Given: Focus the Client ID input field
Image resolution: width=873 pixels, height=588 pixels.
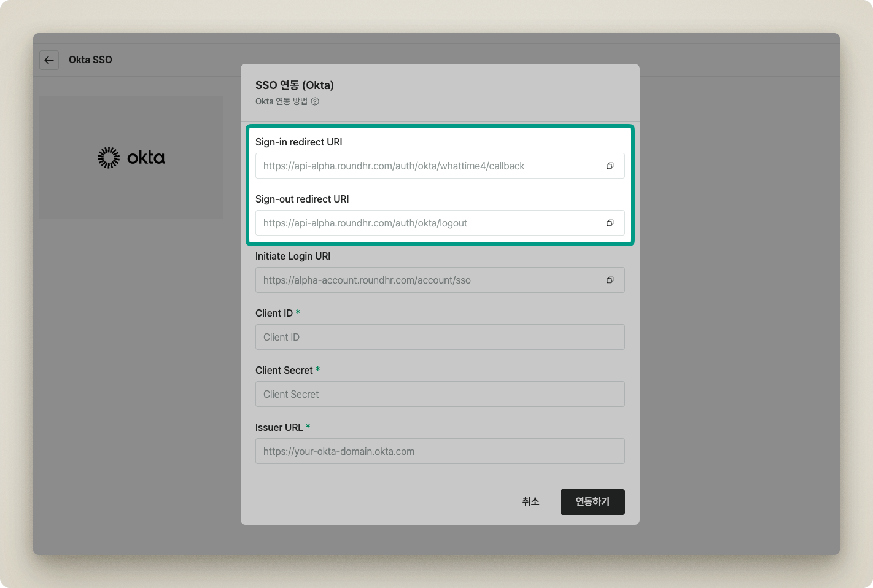Looking at the screenshot, I should click(x=440, y=337).
